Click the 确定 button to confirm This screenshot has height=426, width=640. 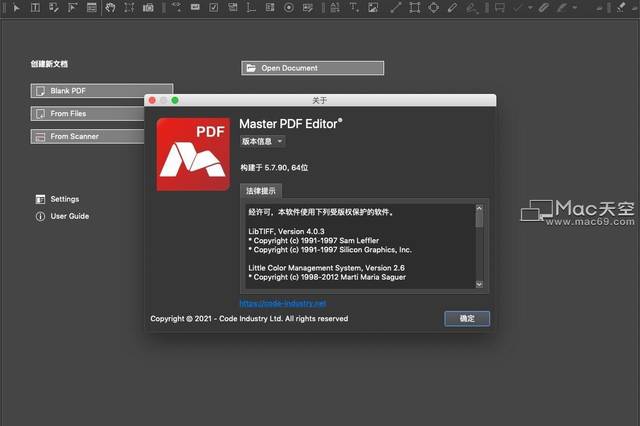tap(467, 319)
